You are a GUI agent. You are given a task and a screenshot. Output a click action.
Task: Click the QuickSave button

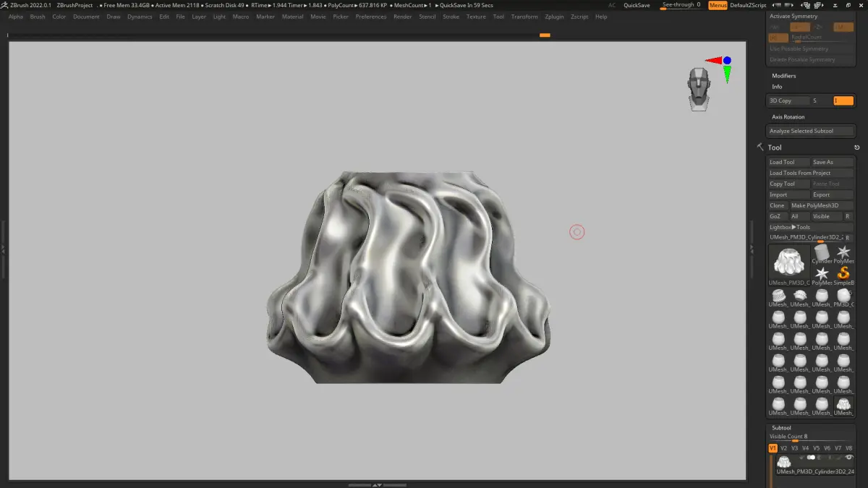[637, 5]
